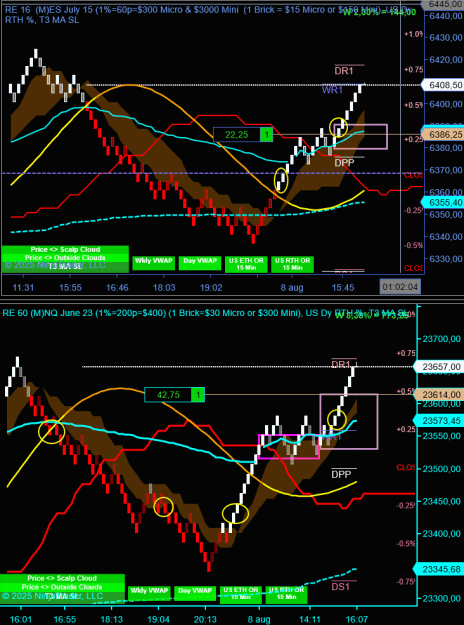Toggle Wkly VWAP button in ES chart
This screenshot has width=464, height=625.
tap(153, 263)
